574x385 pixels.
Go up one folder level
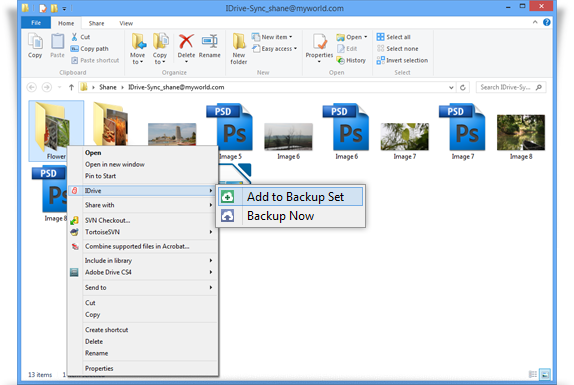pos(71,87)
